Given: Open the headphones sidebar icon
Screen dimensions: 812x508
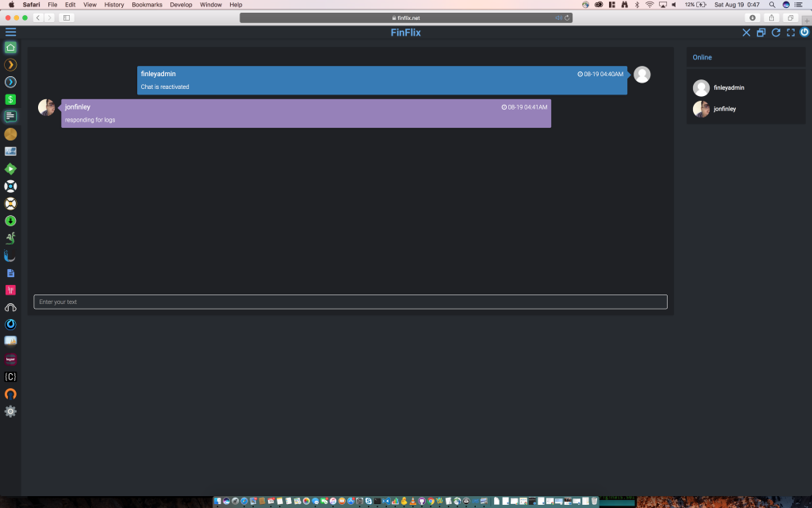Looking at the screenshot, I should (x=10, y=307).
